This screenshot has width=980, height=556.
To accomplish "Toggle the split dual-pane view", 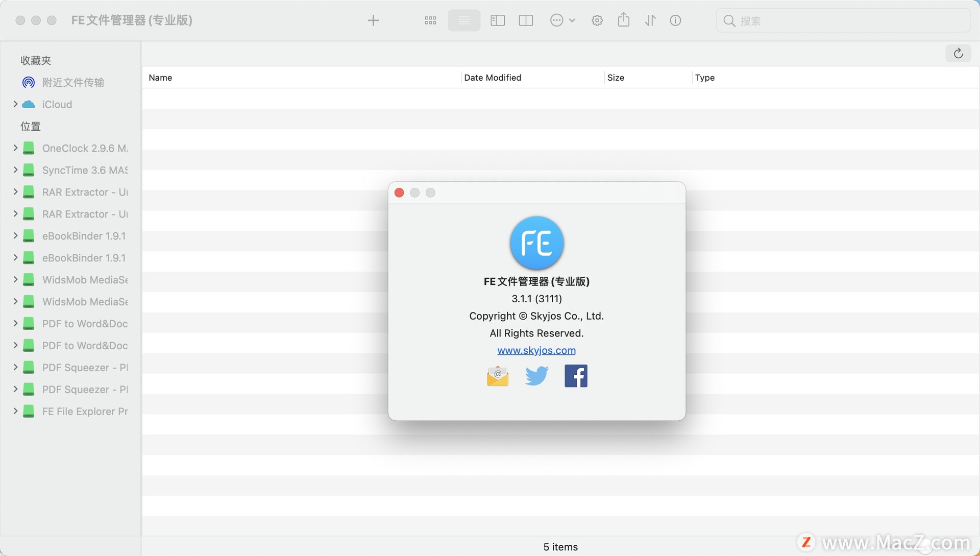I will (526, 20).
